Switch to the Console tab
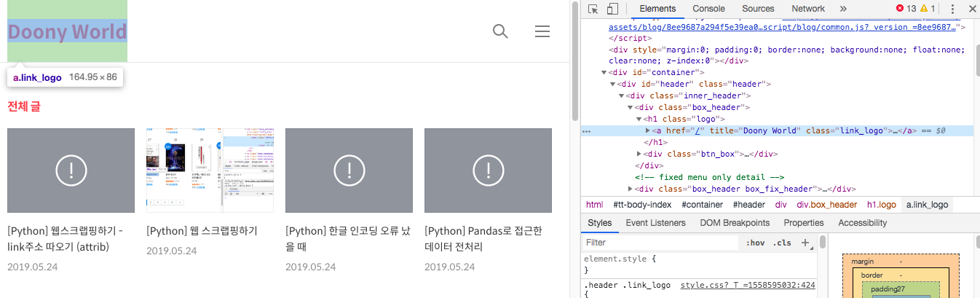The height and width of the screenshot is (298, 980). click(x=708, y=9)
